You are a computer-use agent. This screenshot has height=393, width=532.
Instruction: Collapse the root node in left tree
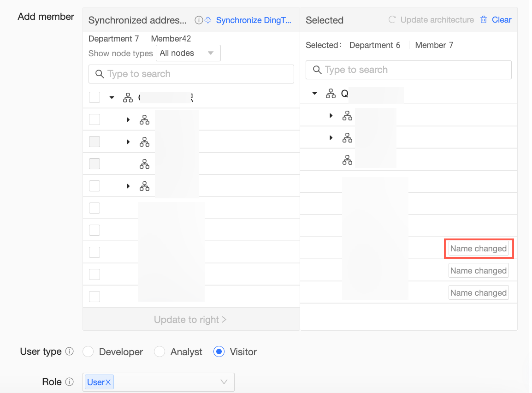[x=112, y=97]
